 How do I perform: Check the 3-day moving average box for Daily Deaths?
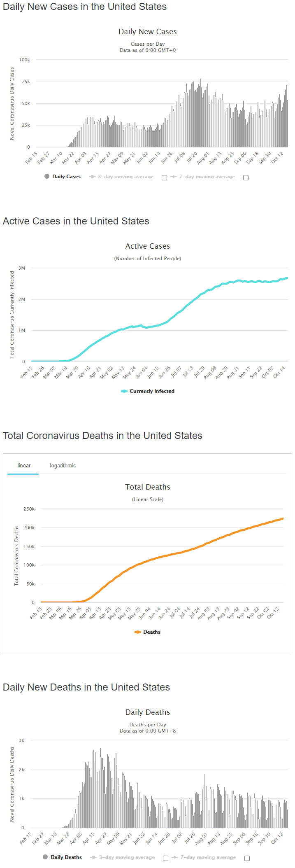[x=165, y=859]
